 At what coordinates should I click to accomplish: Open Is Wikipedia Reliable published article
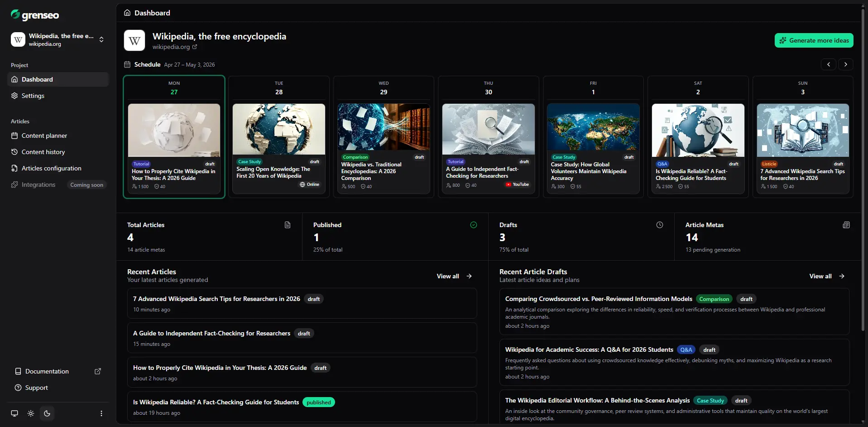(302, 407)
